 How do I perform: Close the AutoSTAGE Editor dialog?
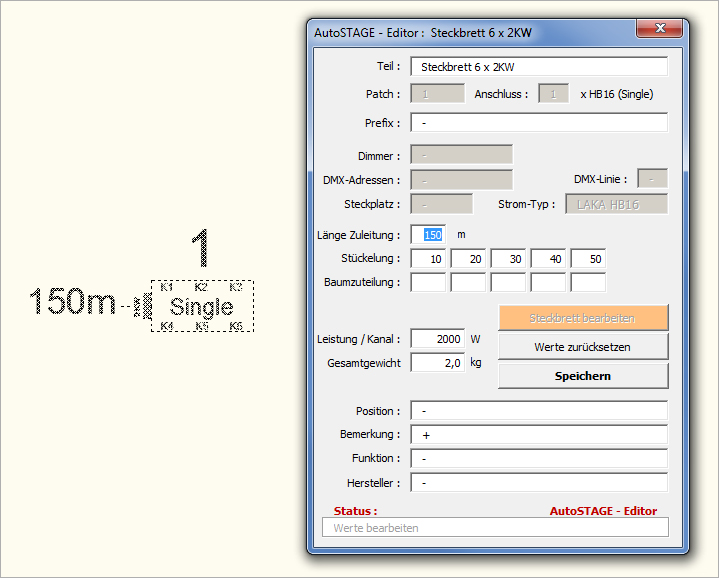click(657, 31)
